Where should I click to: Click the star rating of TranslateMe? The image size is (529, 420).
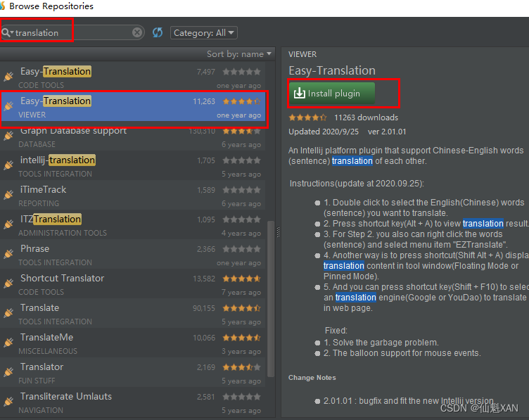pos(241,338)
